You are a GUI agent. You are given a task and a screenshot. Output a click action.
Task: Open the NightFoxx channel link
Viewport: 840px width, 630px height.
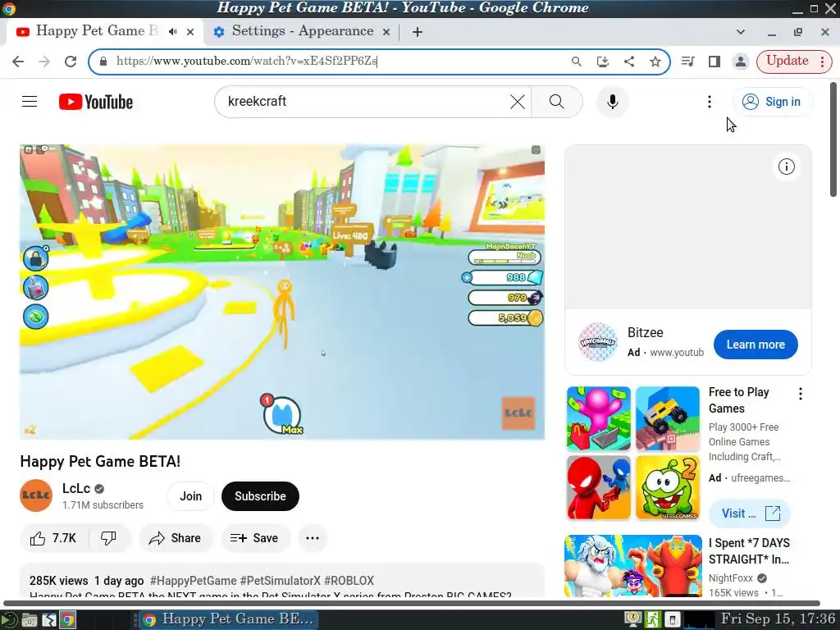[731, 578]
